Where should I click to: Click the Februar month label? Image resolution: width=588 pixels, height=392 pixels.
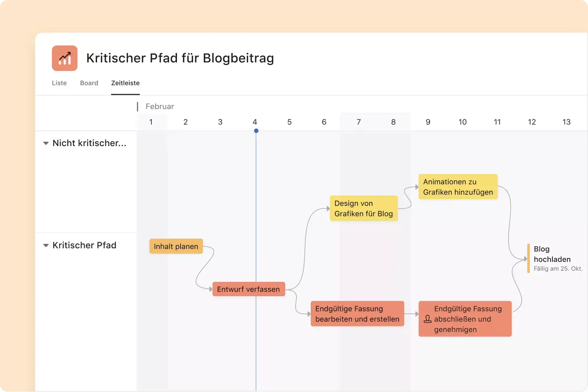[x=160, y=107]
